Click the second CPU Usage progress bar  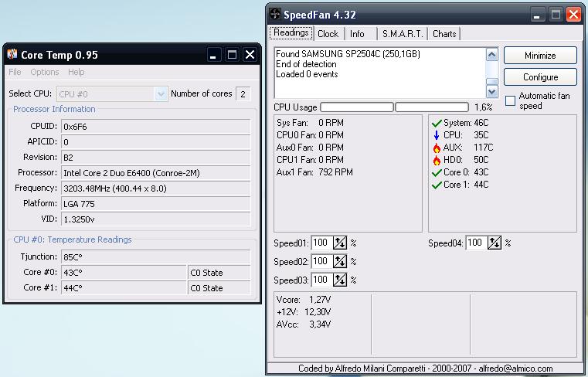click(432, 107)
